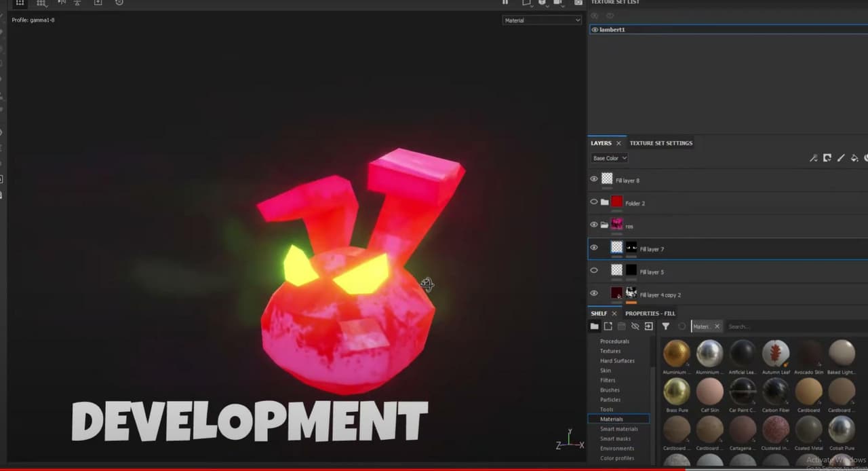Select the lambert1 texture set row
Image resolution: width=868 pixels, height=471 pixels.
[x=728, y=30]
